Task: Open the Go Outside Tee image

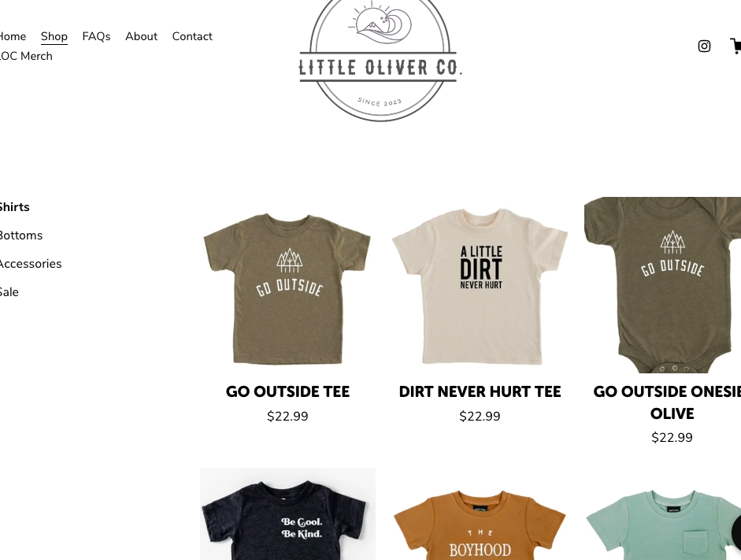Action: tap(287, 285)
